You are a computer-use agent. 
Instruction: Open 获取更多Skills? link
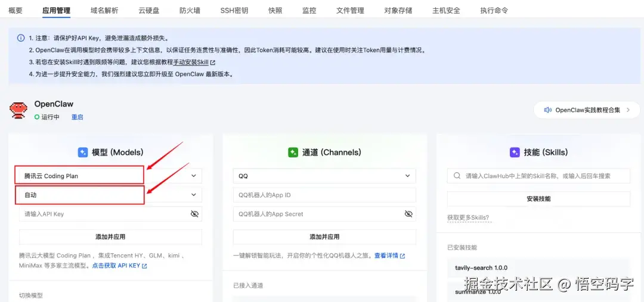coord(469,217)
